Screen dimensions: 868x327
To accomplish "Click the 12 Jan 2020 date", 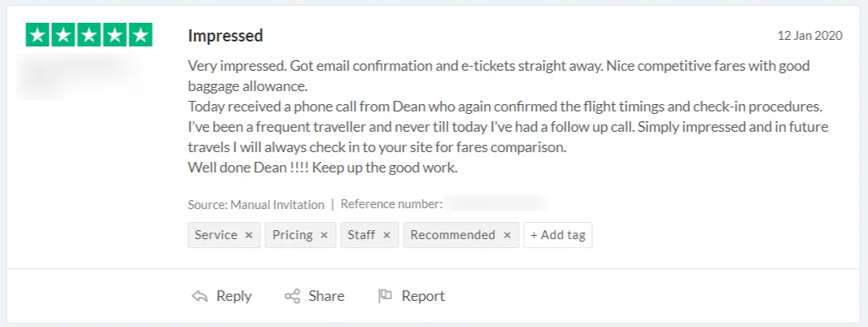I will click(x=809, y=36).
